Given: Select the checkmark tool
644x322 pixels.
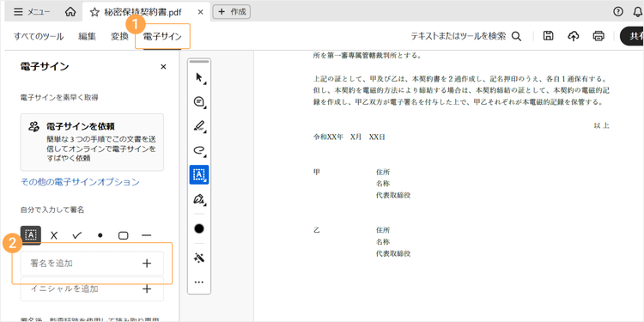Looking at the screenshot, I should pos(76,235).
